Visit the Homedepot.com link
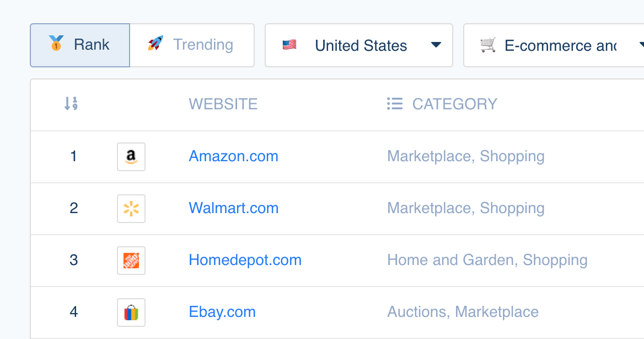This screenshot has height=339, width=644. (245, 260)
